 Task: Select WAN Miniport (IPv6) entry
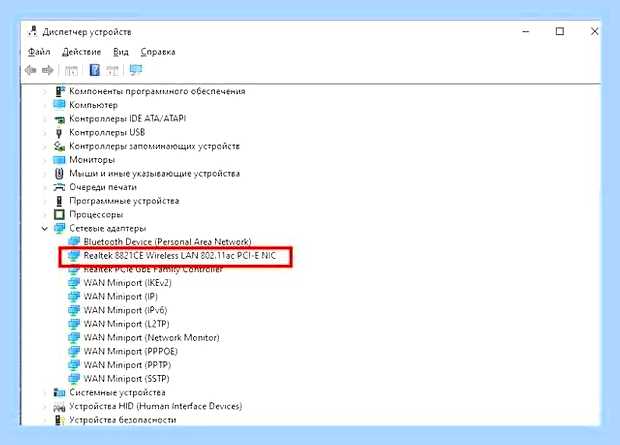coord(125,310)
